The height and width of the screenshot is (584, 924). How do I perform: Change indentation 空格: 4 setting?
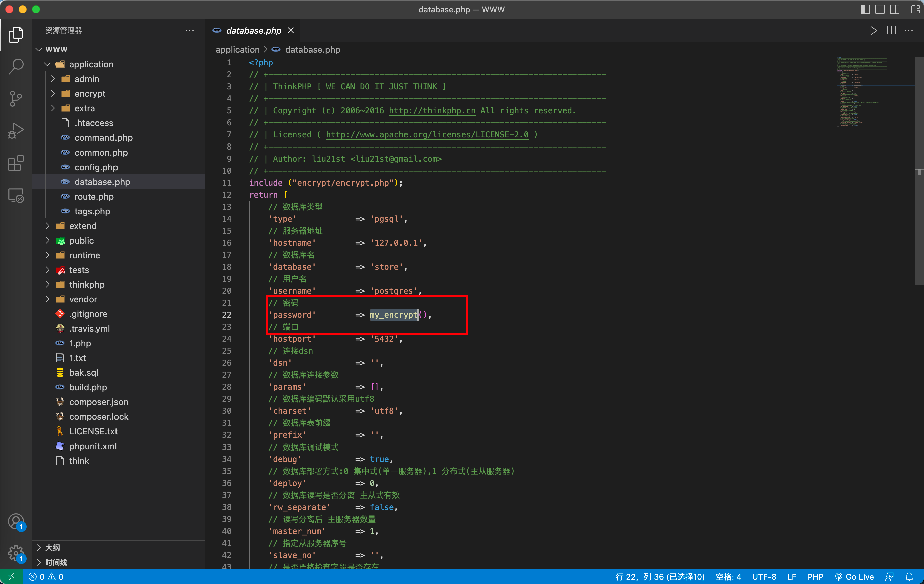(728, 576)
